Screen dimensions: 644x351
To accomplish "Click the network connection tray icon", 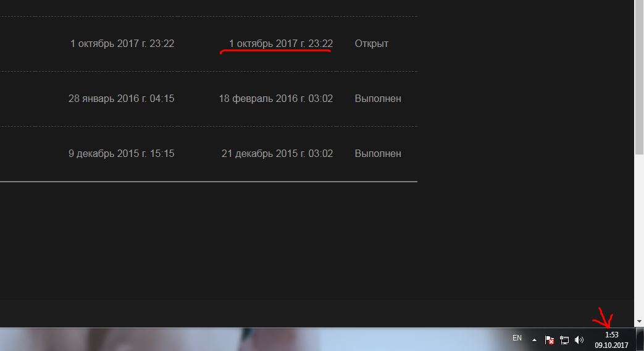I will [564, 340].
